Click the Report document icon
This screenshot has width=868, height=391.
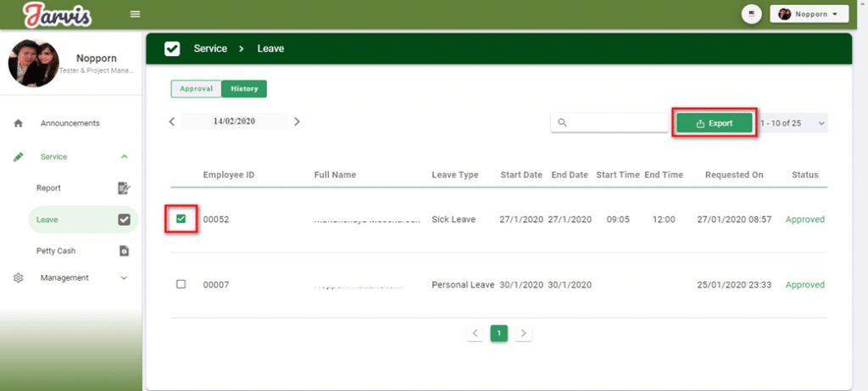(124, 188)
